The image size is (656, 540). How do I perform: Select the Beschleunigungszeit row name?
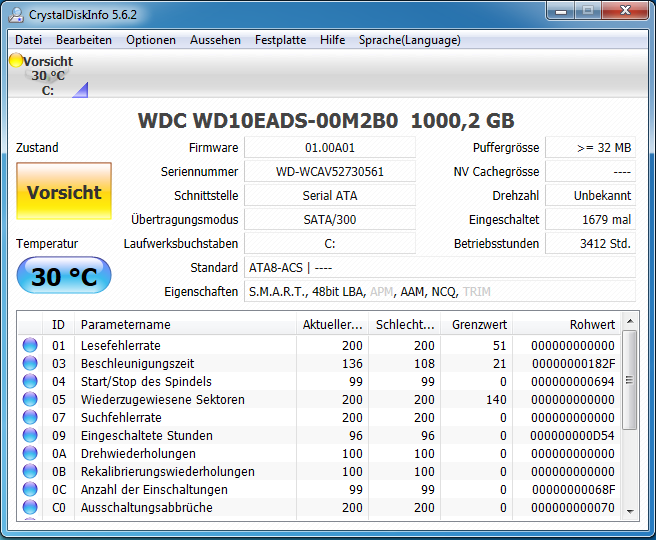click(137, 363)
